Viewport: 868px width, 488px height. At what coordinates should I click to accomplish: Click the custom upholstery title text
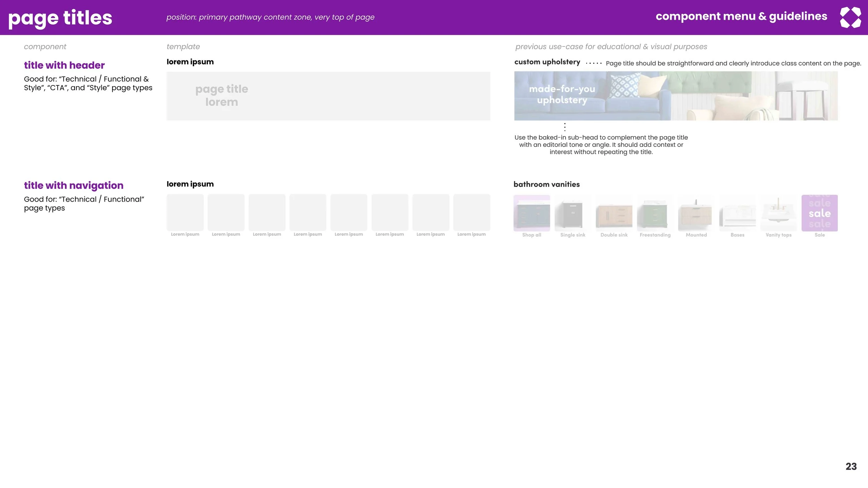[x=547, y=62]
